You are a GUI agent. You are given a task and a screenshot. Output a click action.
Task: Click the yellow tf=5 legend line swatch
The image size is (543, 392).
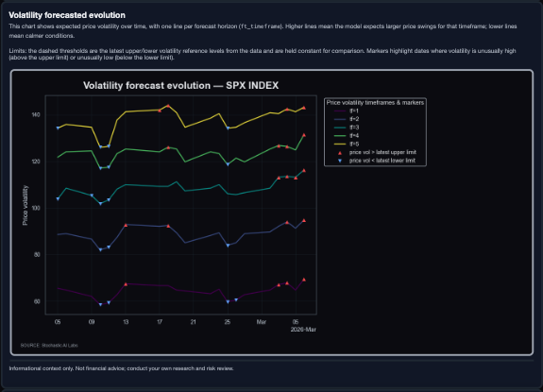[x=340, y=145]
